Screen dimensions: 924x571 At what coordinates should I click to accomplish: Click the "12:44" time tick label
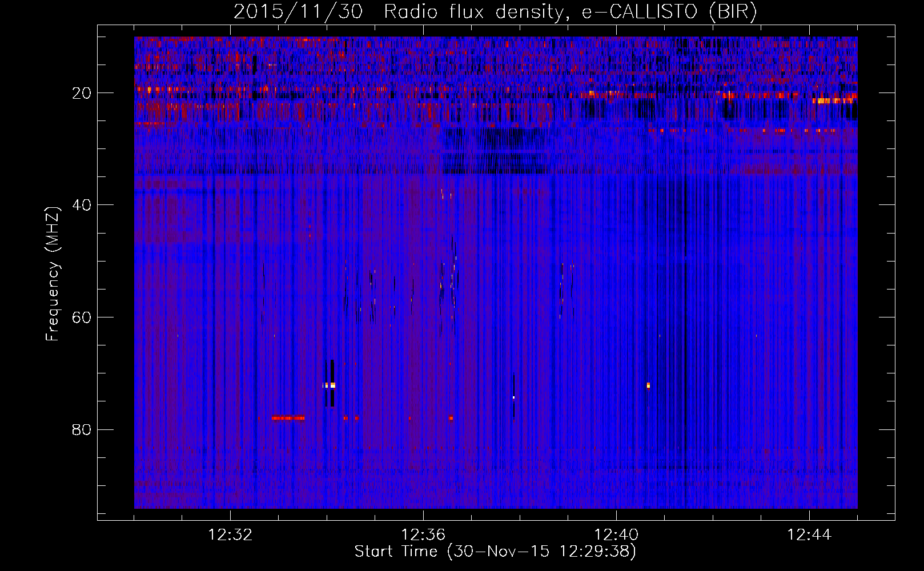pos(809,535)
